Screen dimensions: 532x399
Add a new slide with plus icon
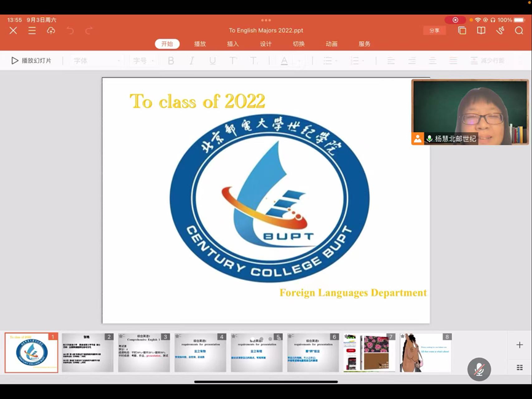[520, 345]
